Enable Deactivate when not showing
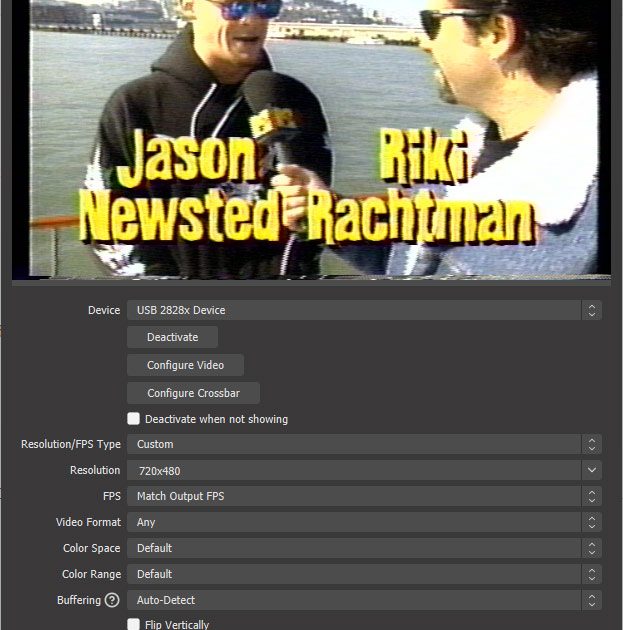 [x=134, y=419]
